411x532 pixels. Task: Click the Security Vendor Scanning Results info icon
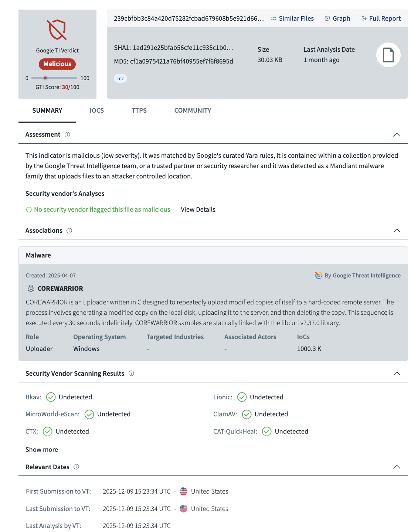(131, 374)
